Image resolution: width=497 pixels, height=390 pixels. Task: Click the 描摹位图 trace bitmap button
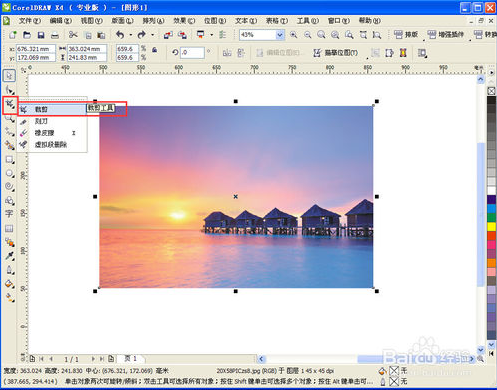click(336, 53)
